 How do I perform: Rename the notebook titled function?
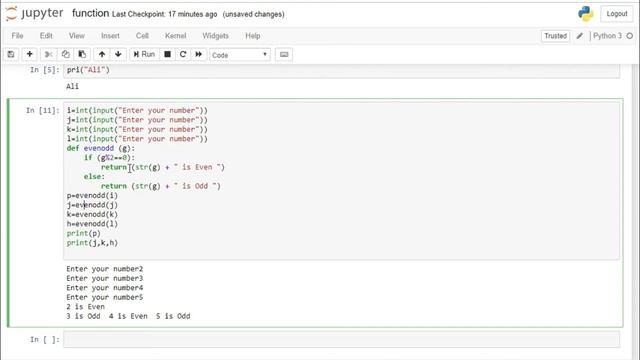click(x=90, y=13)
